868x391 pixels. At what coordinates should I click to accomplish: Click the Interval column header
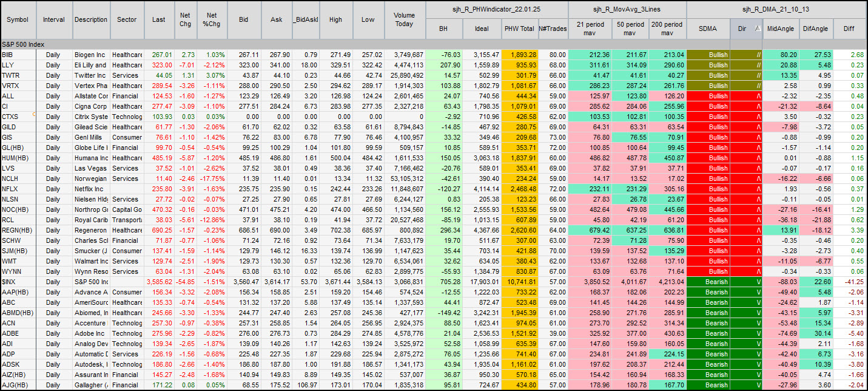click(54, 19)
